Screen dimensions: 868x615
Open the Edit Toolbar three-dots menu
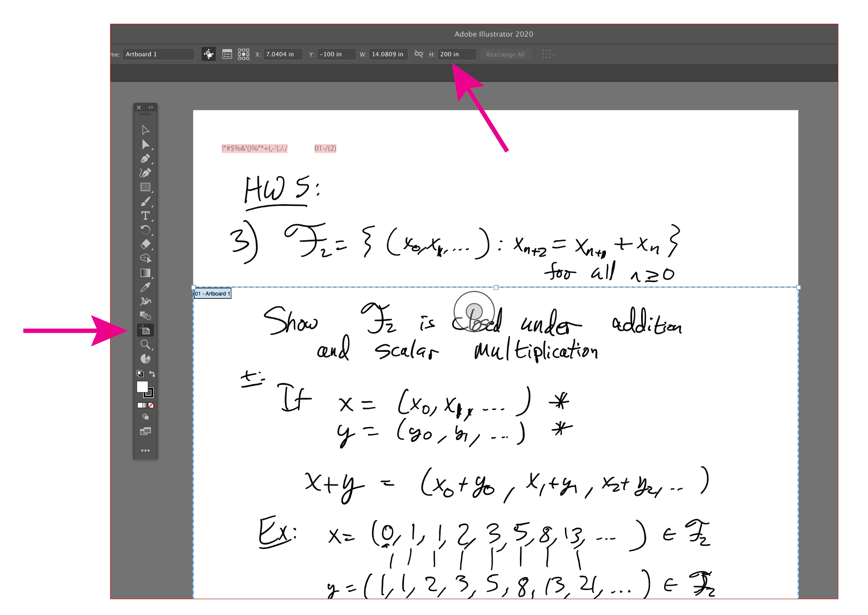[x=145, y=450]
